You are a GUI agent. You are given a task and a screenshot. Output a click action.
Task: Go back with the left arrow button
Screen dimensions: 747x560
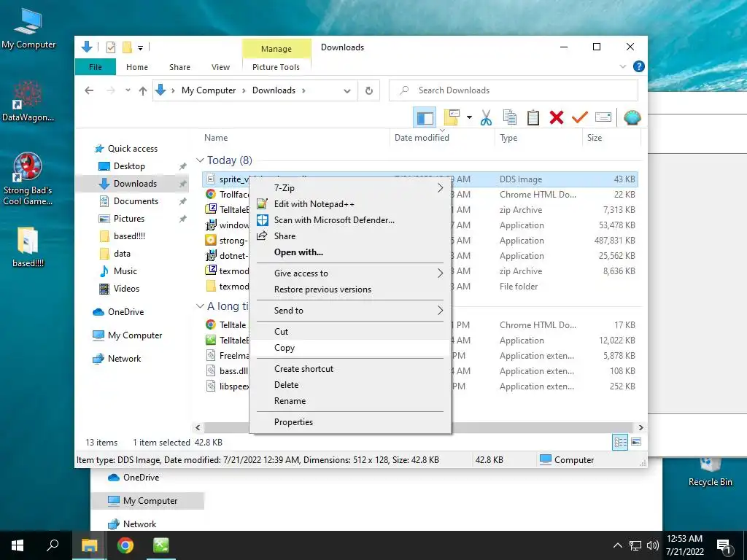pyautogui.click(x=89, y=90)
